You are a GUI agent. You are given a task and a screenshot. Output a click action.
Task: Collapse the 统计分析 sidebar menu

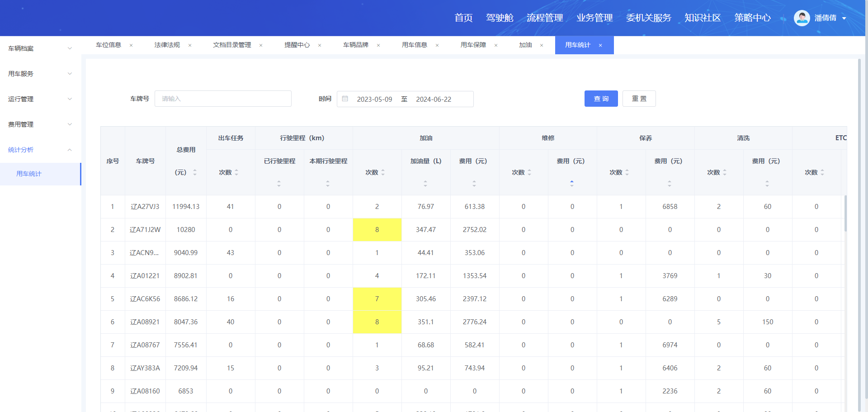click(40, 150)
